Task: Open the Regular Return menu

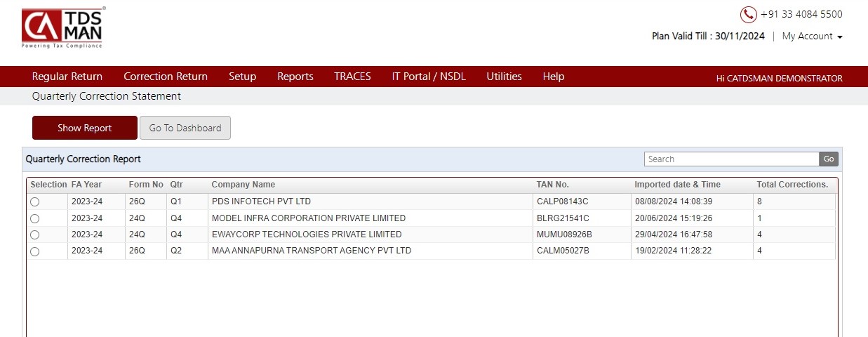Action: coord(67,77)
